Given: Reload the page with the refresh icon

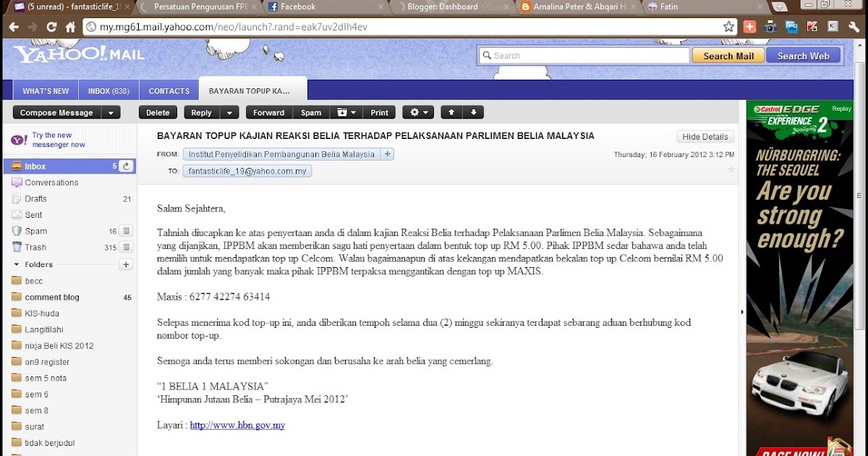Looking at the screenshot, I should click(51, 27).
